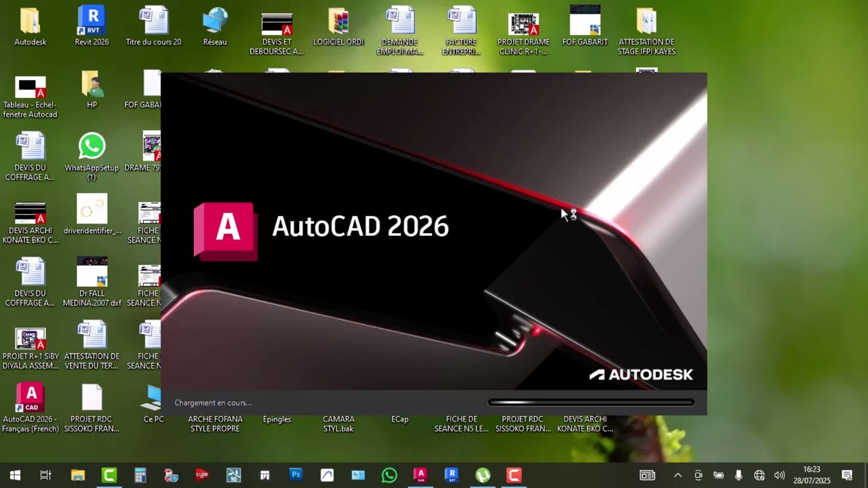
Task: Select 'ARCHE FOFANA STYLE PROPRE' desktop label
Action: pyautogui.click(x=215, y=424)
